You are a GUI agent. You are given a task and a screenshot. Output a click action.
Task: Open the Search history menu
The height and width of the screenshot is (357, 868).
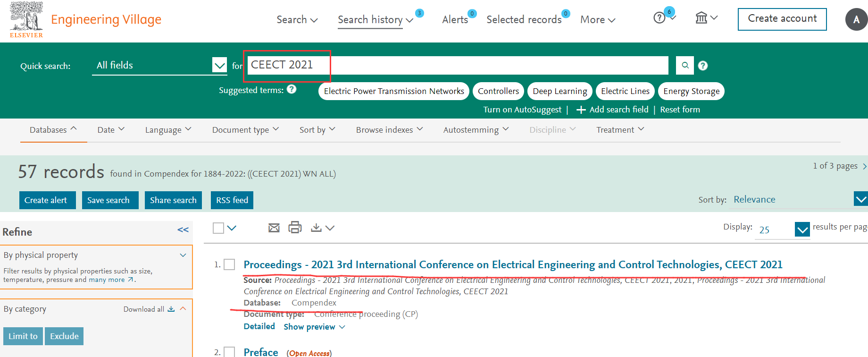(376, 20)
